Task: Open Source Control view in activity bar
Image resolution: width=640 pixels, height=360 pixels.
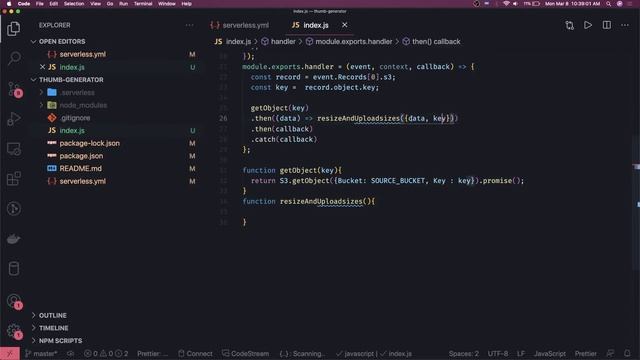Action: pos(14,89)
